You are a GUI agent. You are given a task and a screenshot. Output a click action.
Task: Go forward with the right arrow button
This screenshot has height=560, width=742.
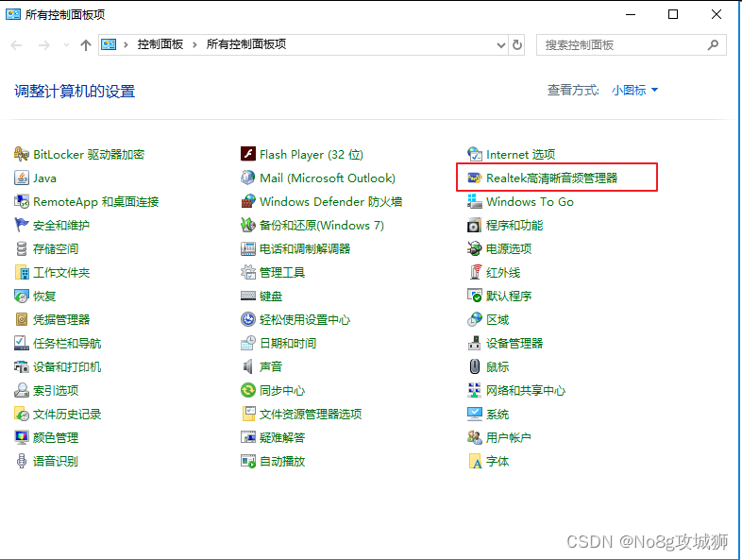pos(44,45)
